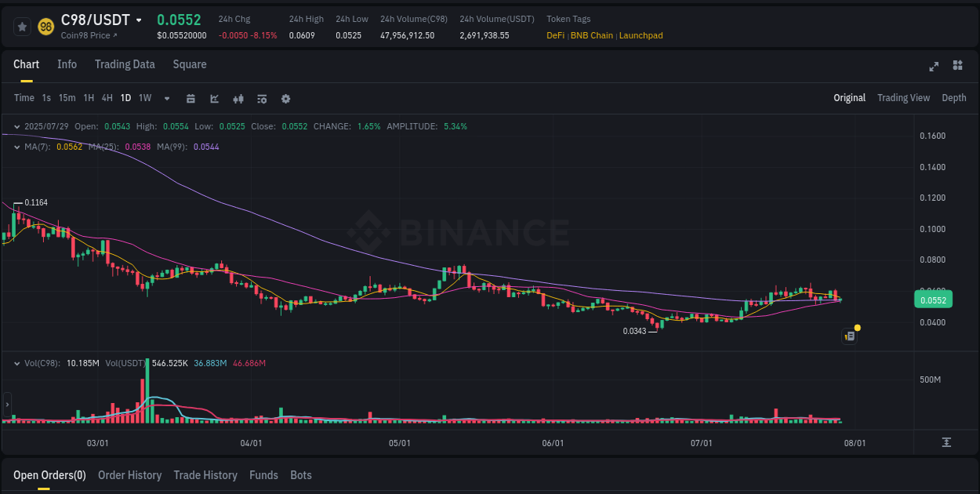Image resolution: width=980 pixels, height=494 pixels.
Task: Click the fullscreen expand icon
Action: point(933,67)
